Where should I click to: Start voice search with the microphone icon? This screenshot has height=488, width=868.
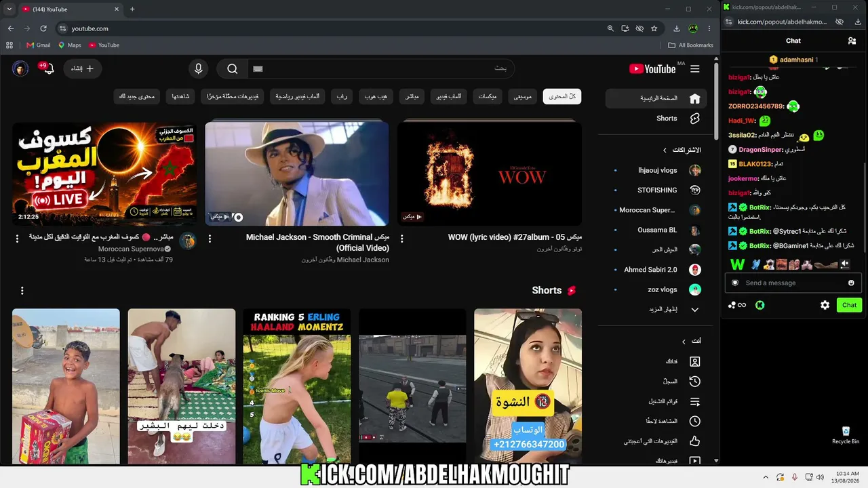click(x=199, y=68)
